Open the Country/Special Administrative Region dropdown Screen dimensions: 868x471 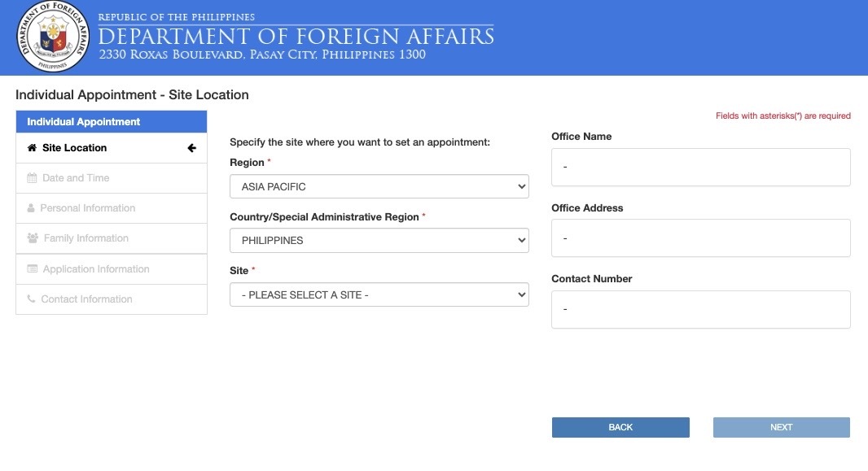pyautogui.click(x=379, y=240)
